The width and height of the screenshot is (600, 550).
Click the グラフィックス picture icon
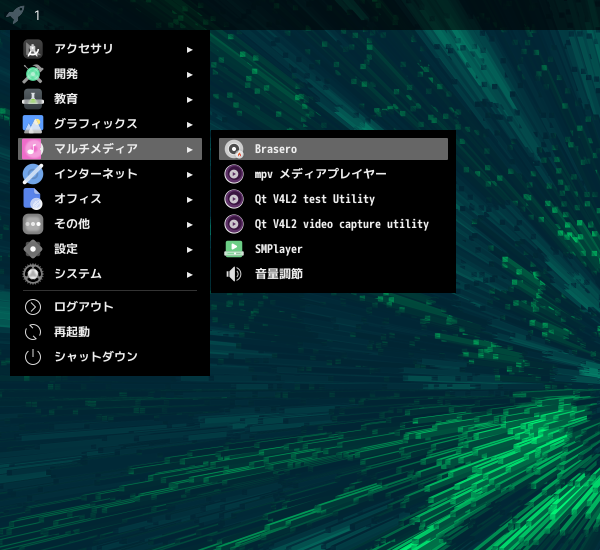[33, 124]
